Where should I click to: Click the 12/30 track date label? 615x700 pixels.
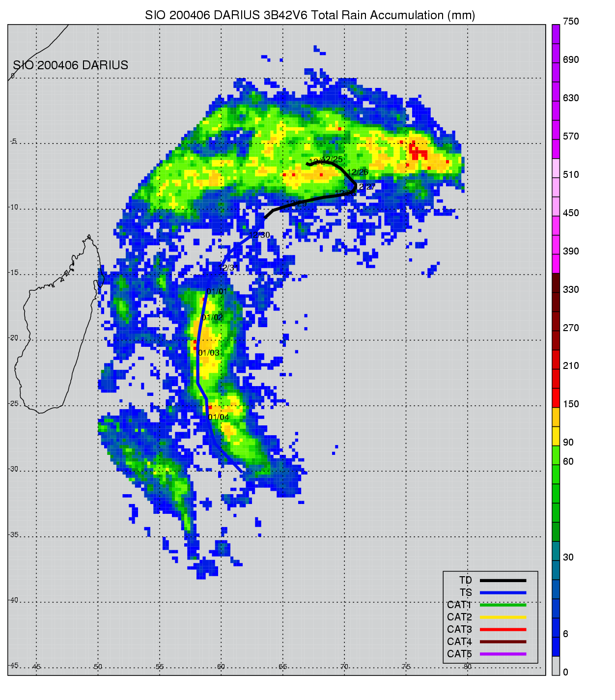pos(259,235)
